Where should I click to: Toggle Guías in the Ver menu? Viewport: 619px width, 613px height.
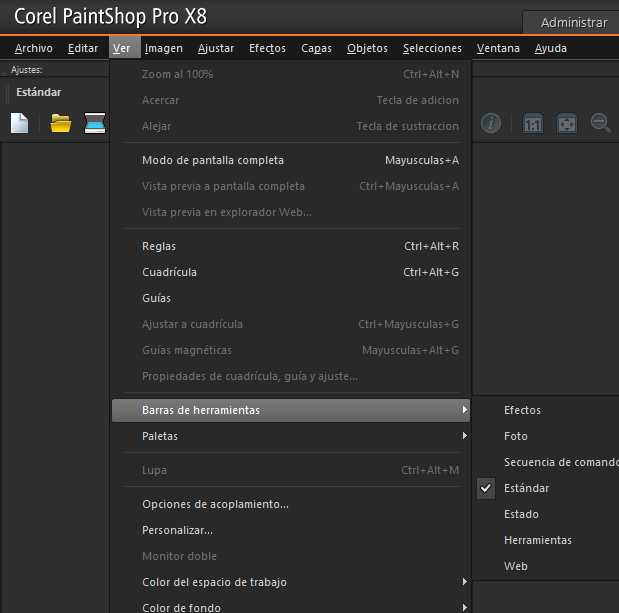click(291, 298)
